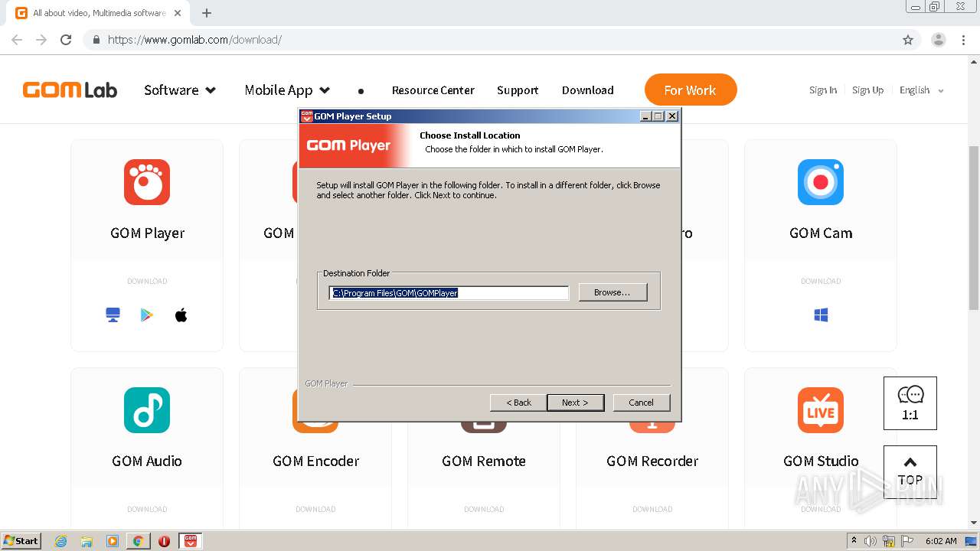Open the Download menu item
Viewport: 980px width, 551px height.
[x=588, y=90]
